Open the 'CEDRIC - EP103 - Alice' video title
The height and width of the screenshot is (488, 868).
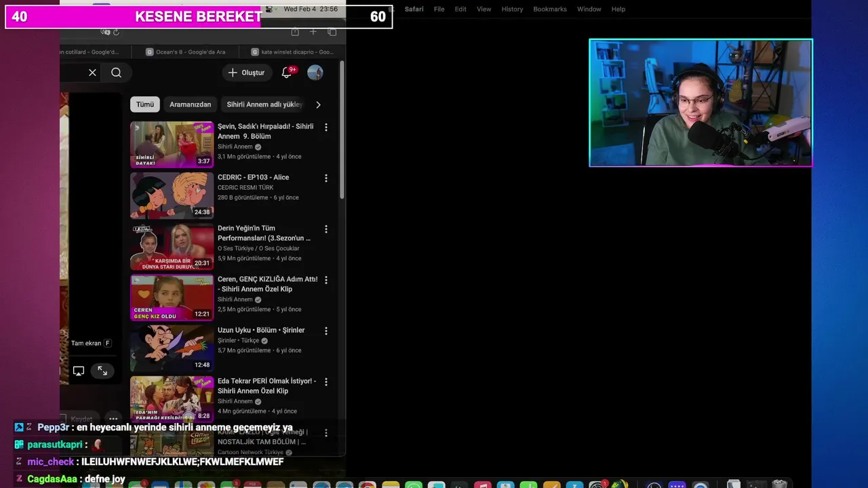(x=253, y=178)
